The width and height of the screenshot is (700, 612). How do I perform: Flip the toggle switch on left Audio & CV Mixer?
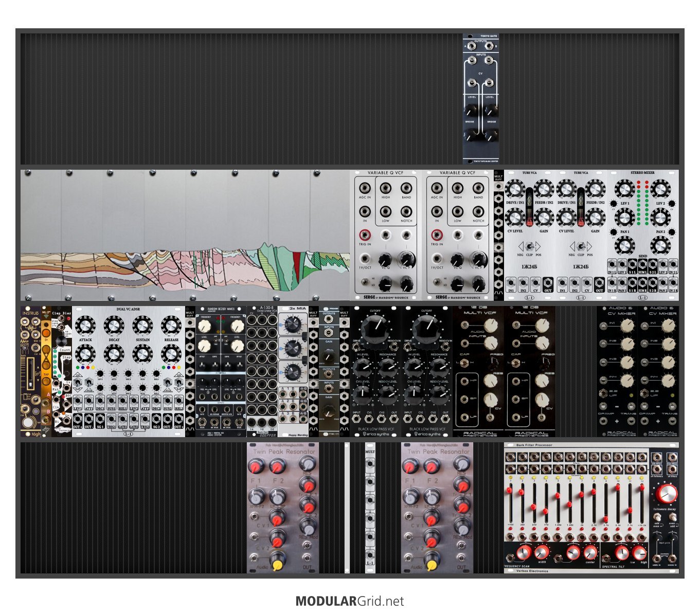tap(602, 393)
